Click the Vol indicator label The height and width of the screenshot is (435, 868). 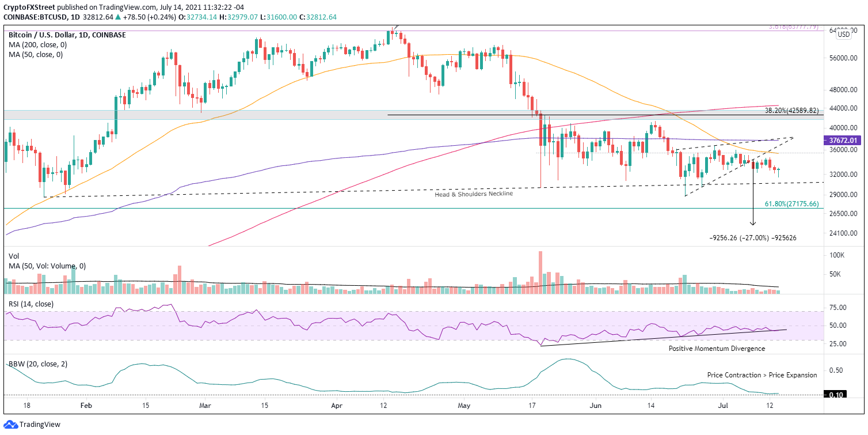click(14, 255)
